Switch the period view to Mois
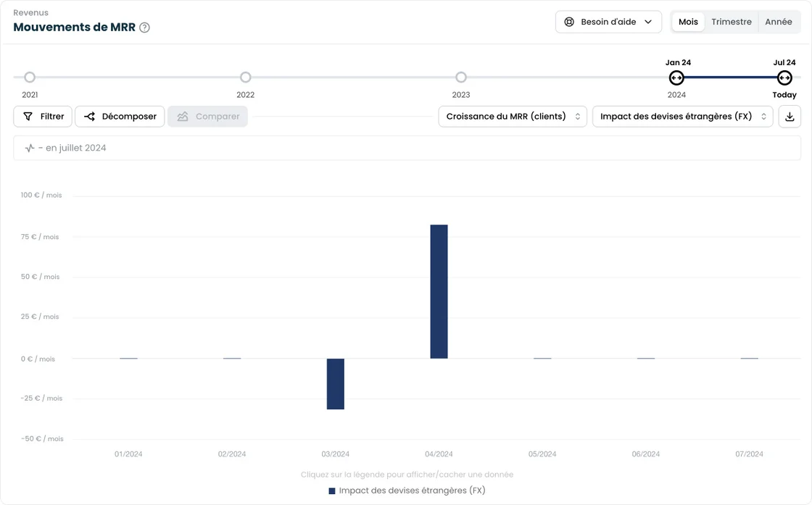This screenshot has height=505, width=812. point(688,22)
